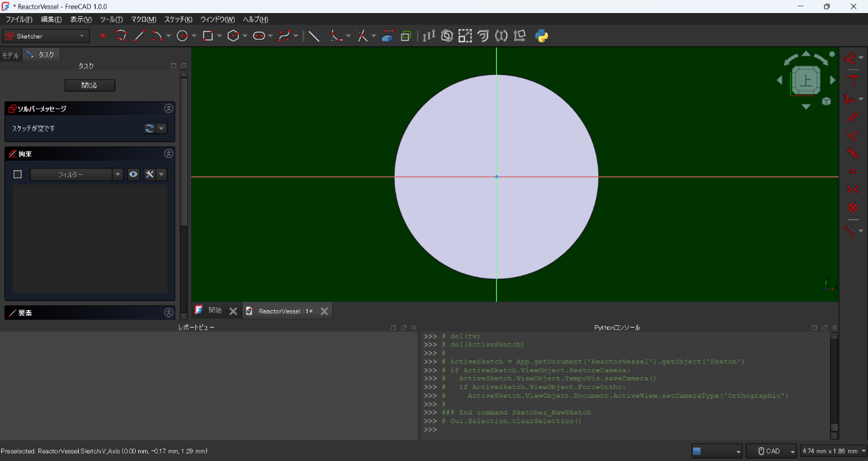Rotate view with navigation cube down arrow
Screen dimensions: 868x461
pyautogui.click(x=805, y=107)
